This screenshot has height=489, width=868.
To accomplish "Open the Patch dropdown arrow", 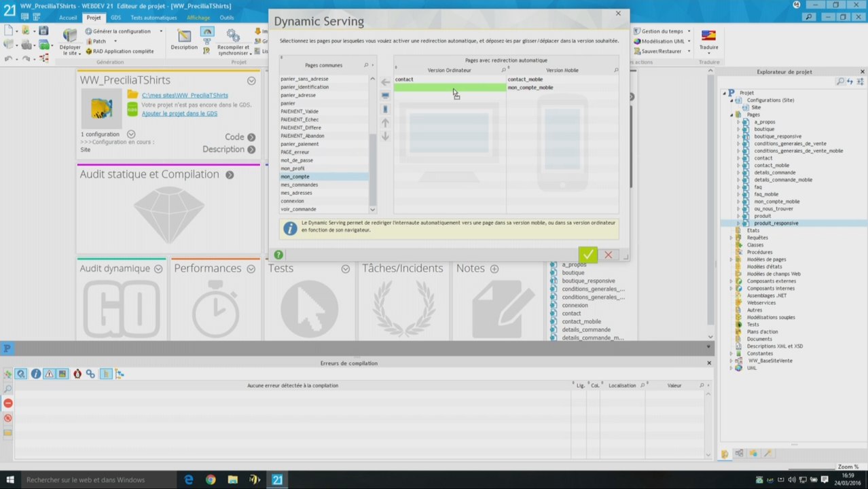I will pyautogui.click(x=115, y=41).
